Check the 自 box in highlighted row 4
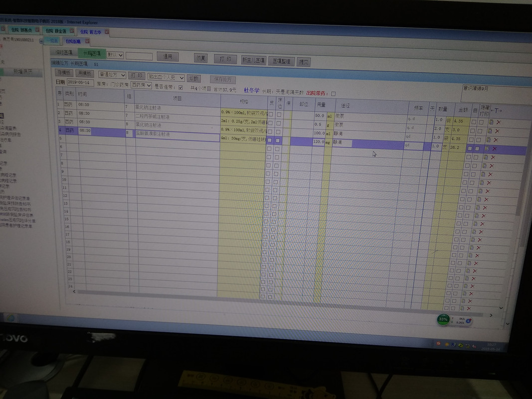Image resolution: width=532 pixels, height=399 pixels. [470, 148]
